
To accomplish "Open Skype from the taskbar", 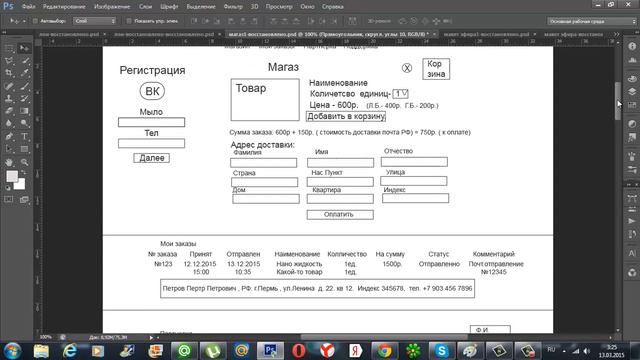I will [x=441, y=351].
